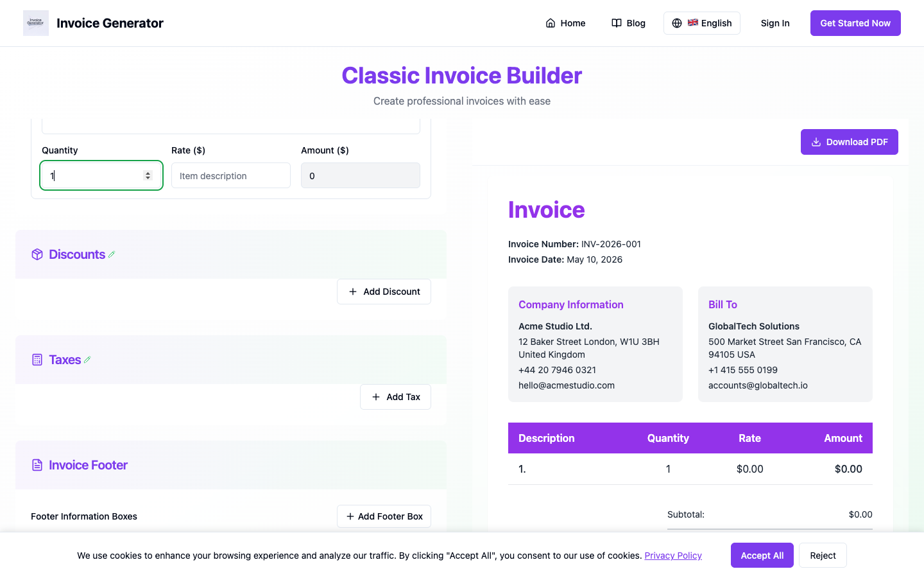Click the Invoice Generator site title
The height and width of the screenshot is (578, 924).
[110, 23]
